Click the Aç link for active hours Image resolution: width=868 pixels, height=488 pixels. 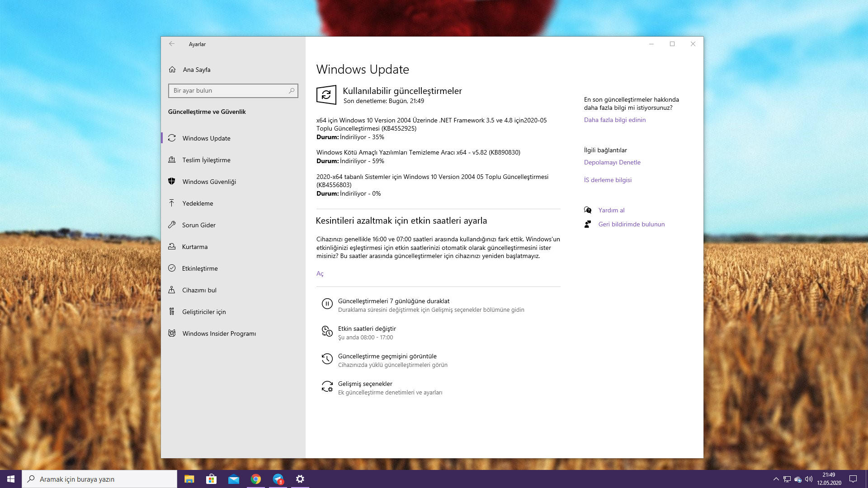coord(320,273)
